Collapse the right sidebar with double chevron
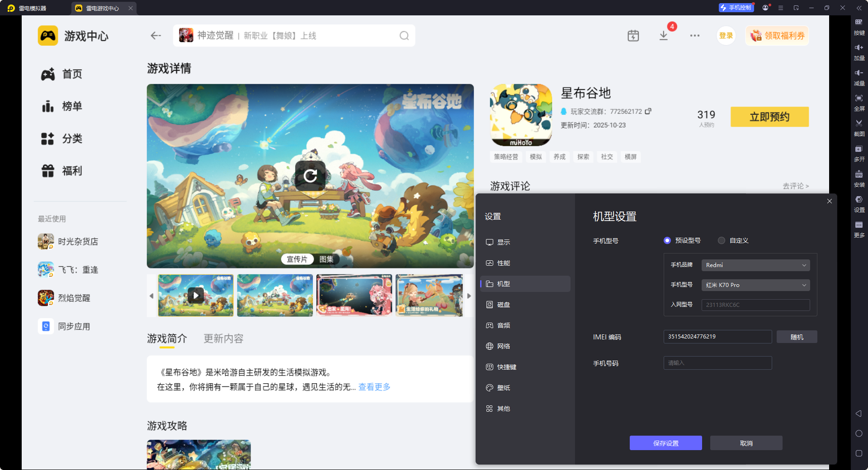Screen dimensions: 868x470 click(859, 8)
